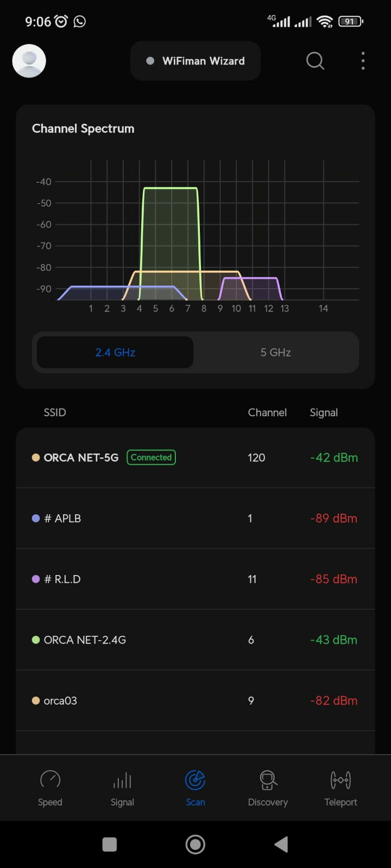Viewport: 391px width, 868px height.
Task: Go to the Signal tab
Action: [122, 787]
